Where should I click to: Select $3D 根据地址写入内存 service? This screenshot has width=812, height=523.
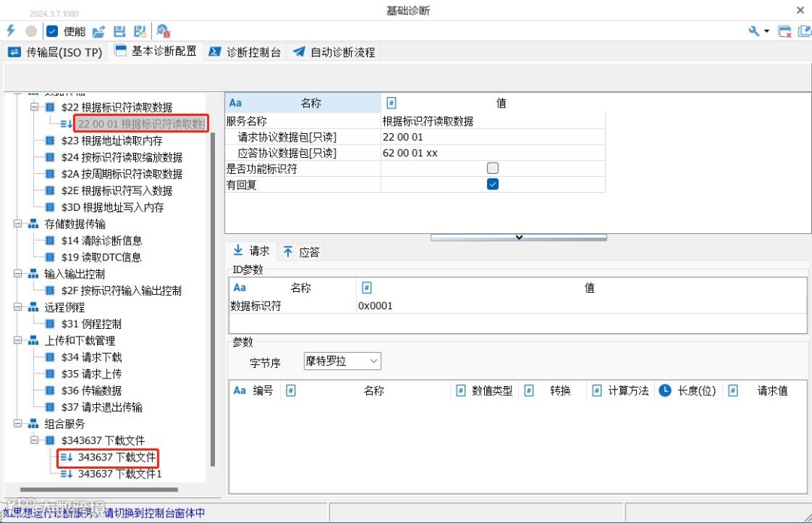click(x=112, y=208)
